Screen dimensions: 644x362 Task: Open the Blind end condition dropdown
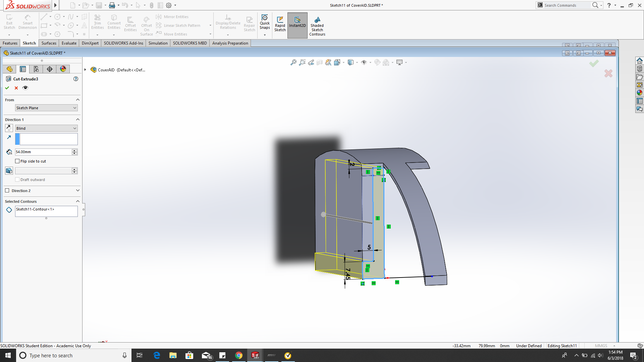pos(46,128)
